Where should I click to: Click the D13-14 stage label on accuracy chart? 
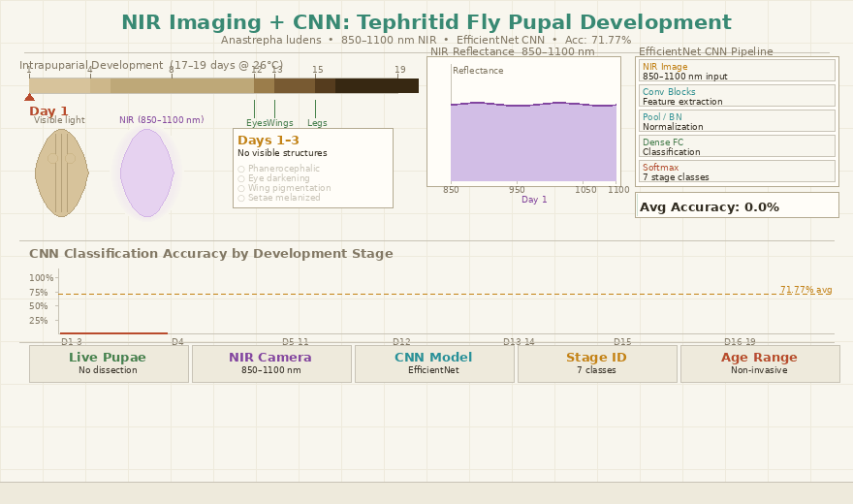519,341
